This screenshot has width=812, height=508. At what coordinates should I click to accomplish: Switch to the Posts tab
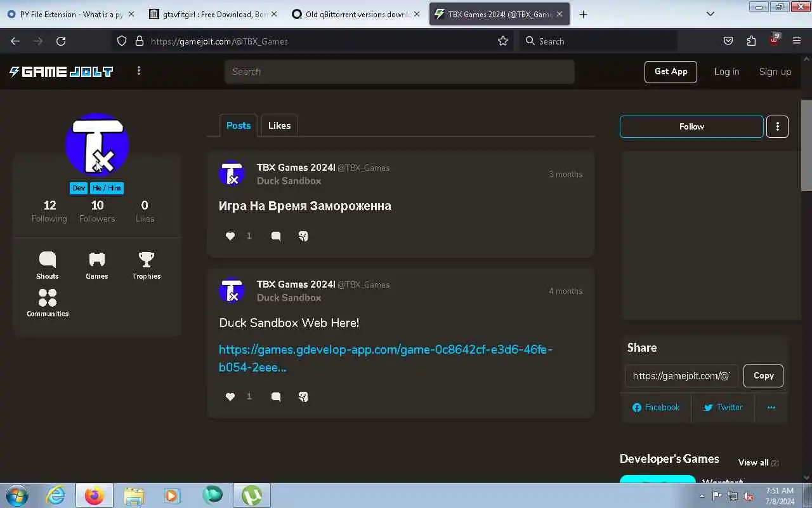tap(239, 126)
